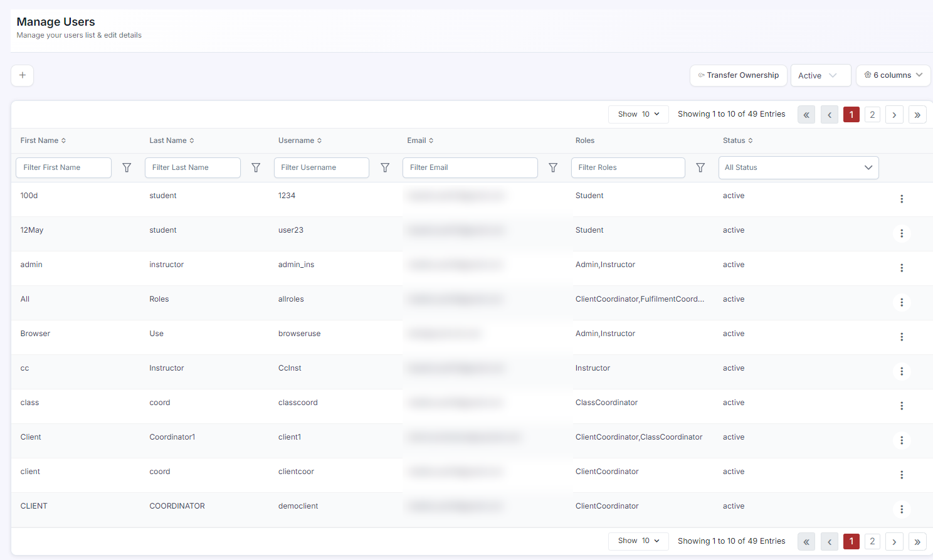Go to next page in top pagination
Screen dimensions: 933x560
point(895,115)
